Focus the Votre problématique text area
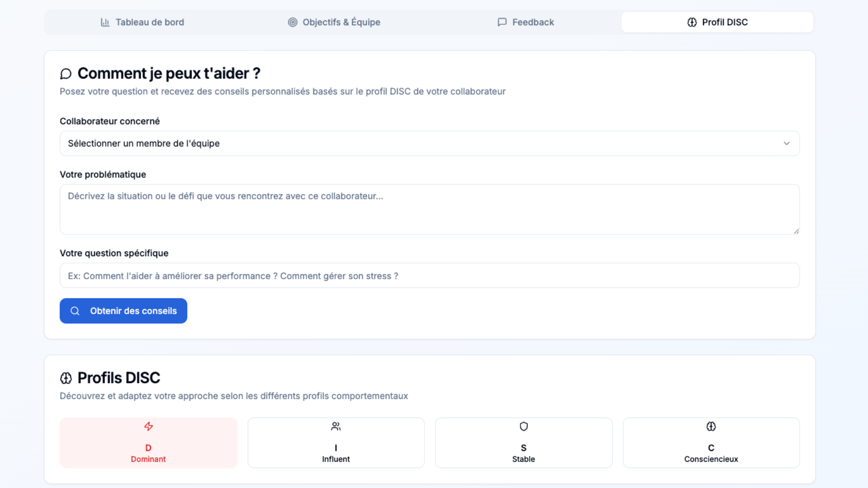Image resolution: width=868 pixels, height=488 pixels. pos(429,209)
